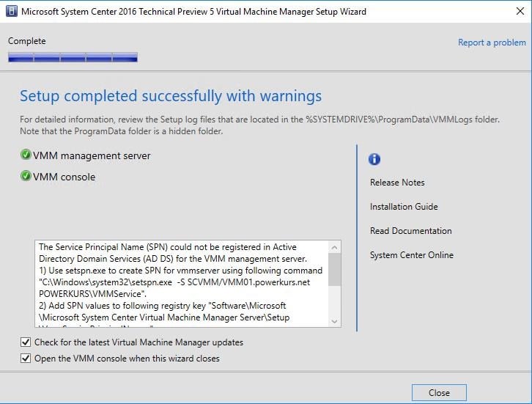This screenshot has height=404, width=532.
Task: Click the 'For detailed information, review the Setup log' line
Action: [259, 120]
